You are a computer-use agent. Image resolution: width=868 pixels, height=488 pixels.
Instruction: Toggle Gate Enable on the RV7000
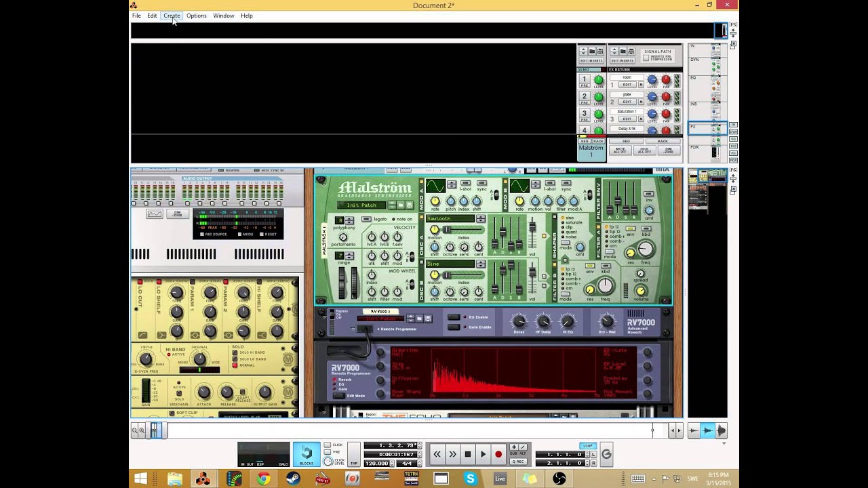[453, 327]
